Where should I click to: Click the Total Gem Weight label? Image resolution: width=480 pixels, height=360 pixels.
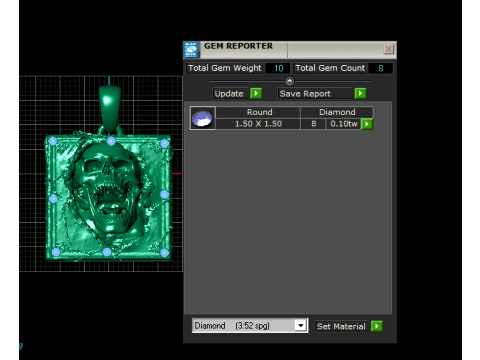coord(225,68)
